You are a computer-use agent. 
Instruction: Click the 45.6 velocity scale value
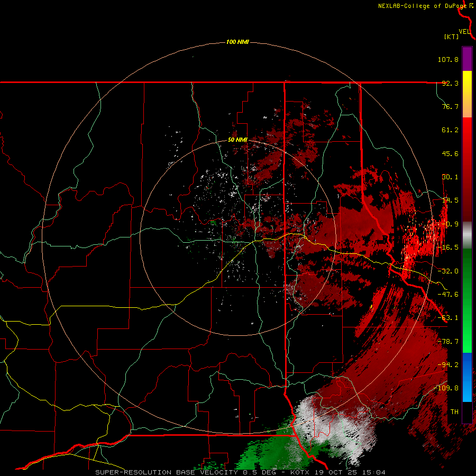tap(450, 153)
